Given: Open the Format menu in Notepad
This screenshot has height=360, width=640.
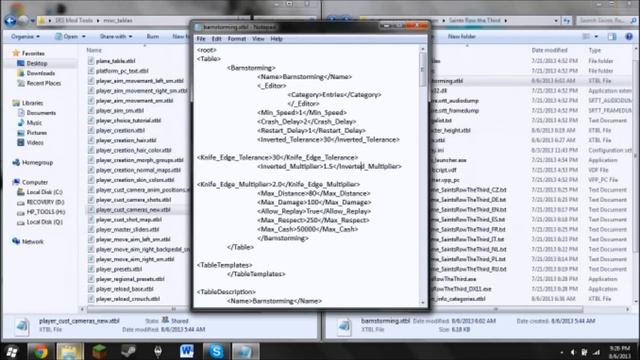Looking at the screenshot, I should pyautogui.click(x=237, y=39).
